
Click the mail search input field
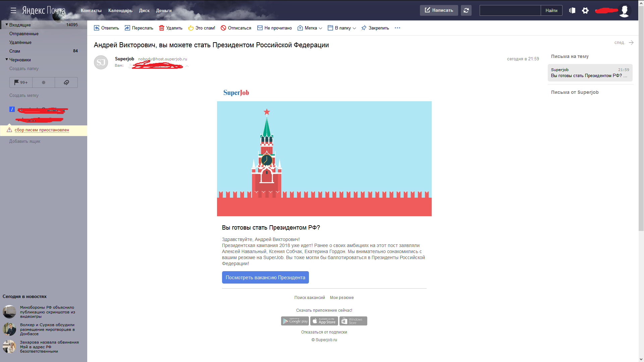click(510, 10)
